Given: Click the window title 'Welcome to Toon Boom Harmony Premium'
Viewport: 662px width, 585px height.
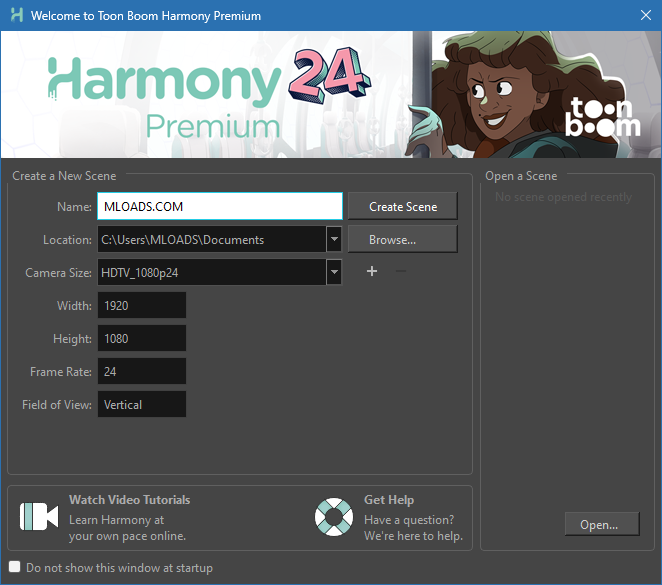Looking at the screenshot, I should pyautogui.click(x=146, y=16).
